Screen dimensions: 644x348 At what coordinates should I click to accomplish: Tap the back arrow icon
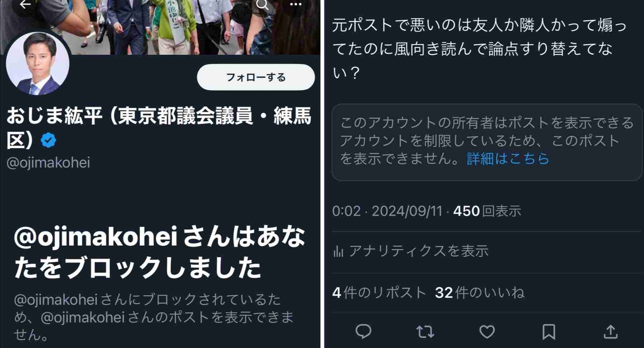[x=25, y=4]
